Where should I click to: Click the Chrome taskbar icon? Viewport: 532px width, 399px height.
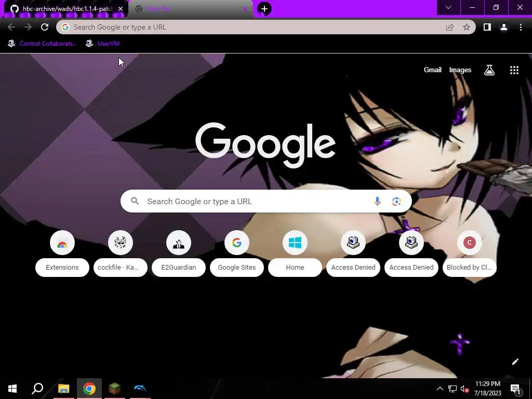(89, 389)
